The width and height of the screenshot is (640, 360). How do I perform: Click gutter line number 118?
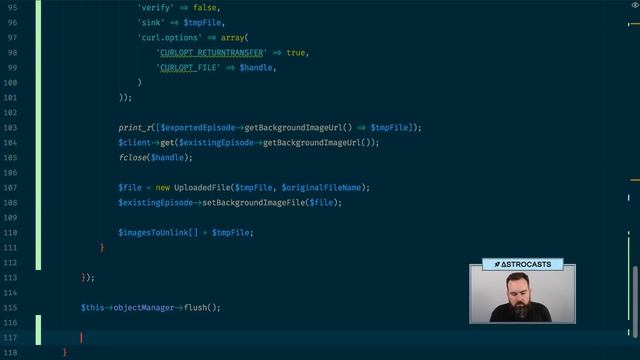11,352
